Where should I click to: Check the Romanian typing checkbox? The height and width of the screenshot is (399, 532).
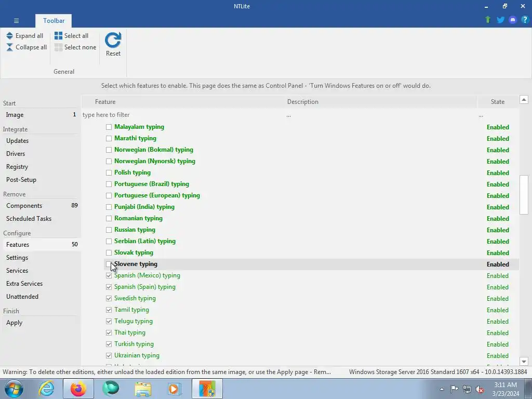(x=109, y=218)
